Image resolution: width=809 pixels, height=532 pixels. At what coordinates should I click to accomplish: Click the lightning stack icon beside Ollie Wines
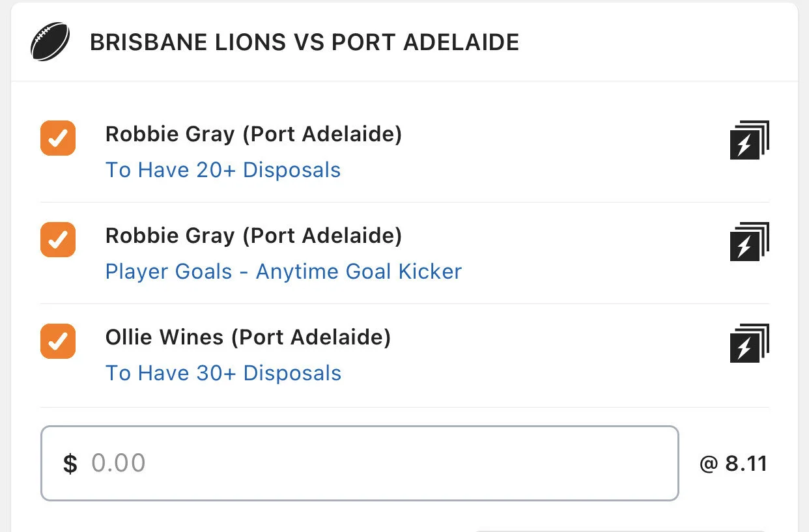(749, 343)
